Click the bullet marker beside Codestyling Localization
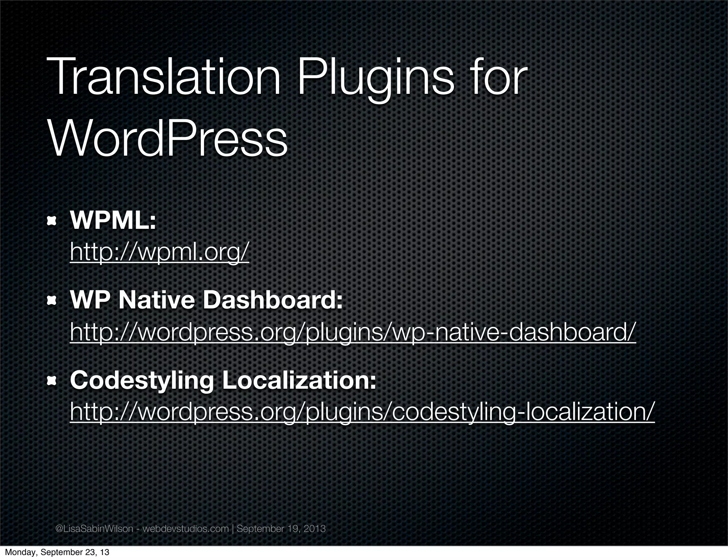Viewport: 728px width, 560px height. point(52,382)
